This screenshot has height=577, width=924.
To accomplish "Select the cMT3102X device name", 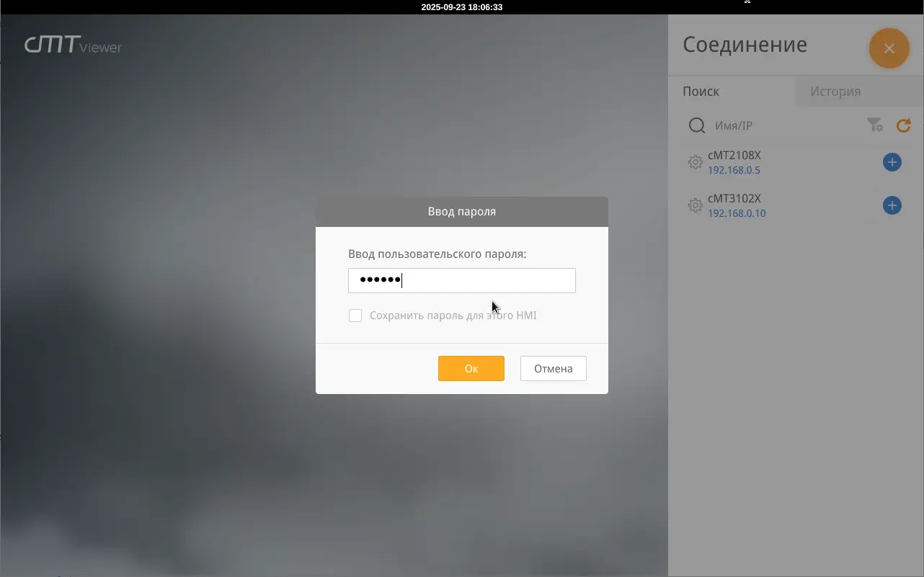I will point(734,198).
